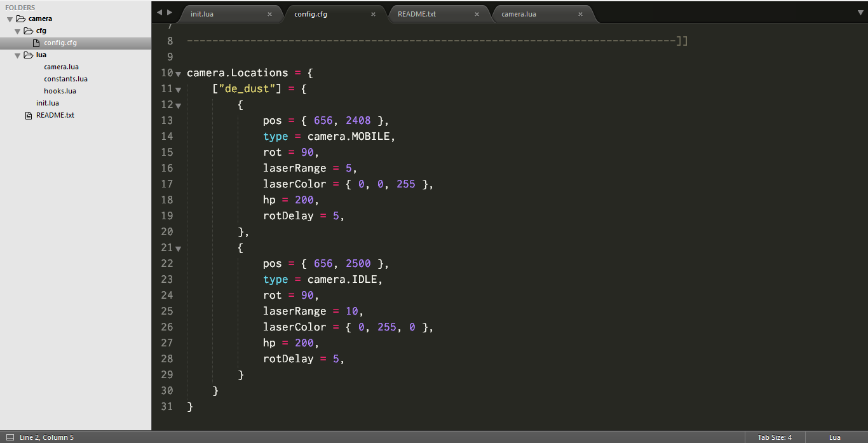
Task: Go to next tab with right arrow
Action: [170, 12]
